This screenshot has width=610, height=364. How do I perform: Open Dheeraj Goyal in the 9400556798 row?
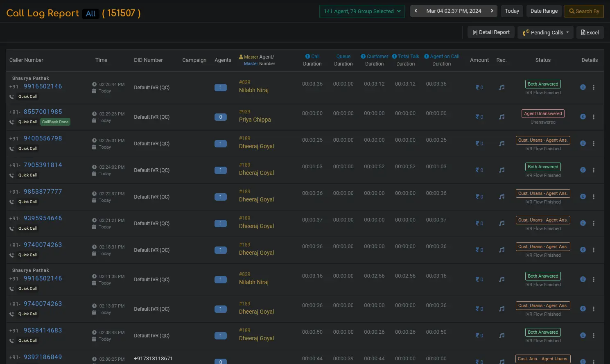(x=256, y=146)
